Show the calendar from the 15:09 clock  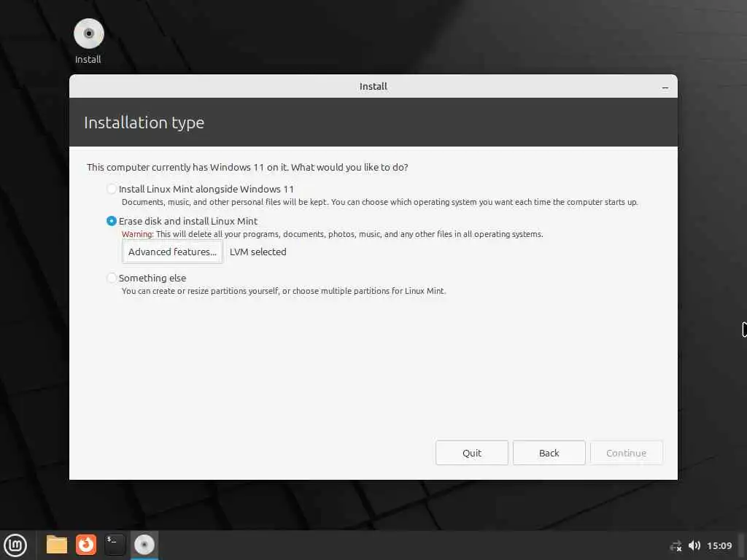coord(719,545)
